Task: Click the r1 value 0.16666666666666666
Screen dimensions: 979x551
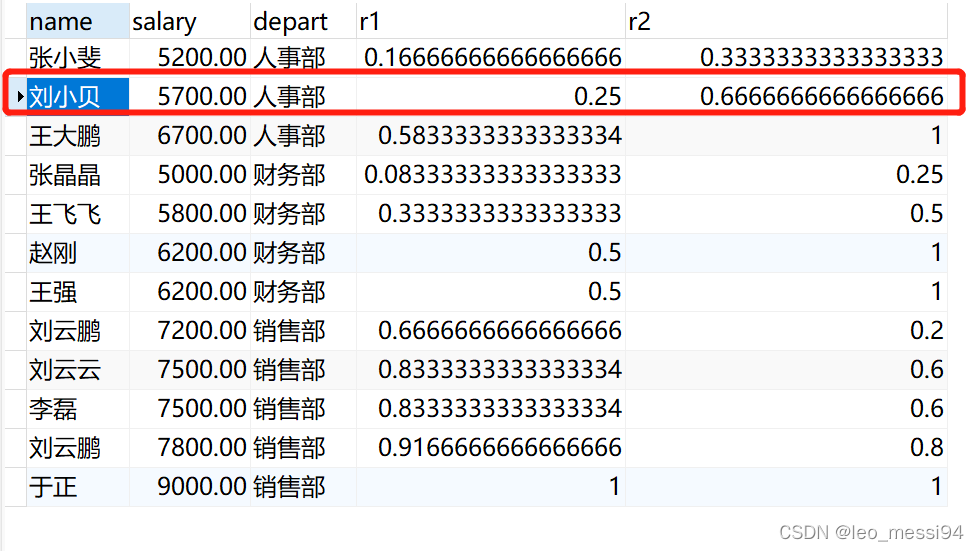Action: (x=491, y=57)
